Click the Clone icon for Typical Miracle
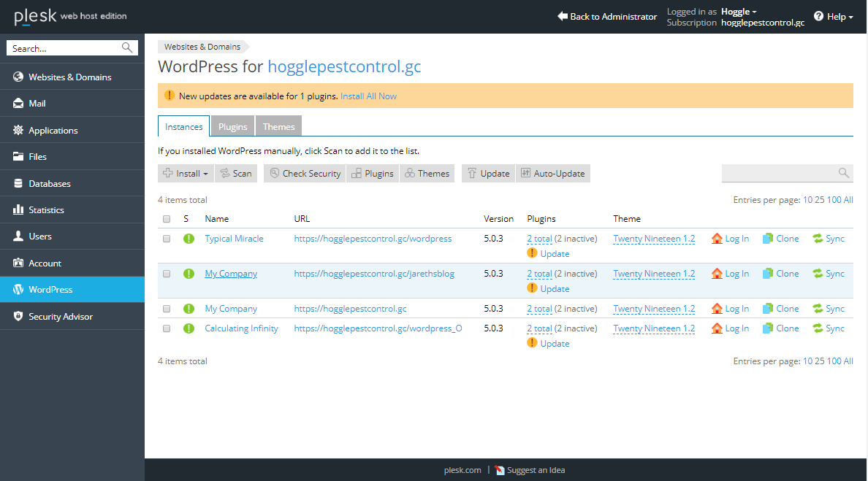 [x=768, y=238]
